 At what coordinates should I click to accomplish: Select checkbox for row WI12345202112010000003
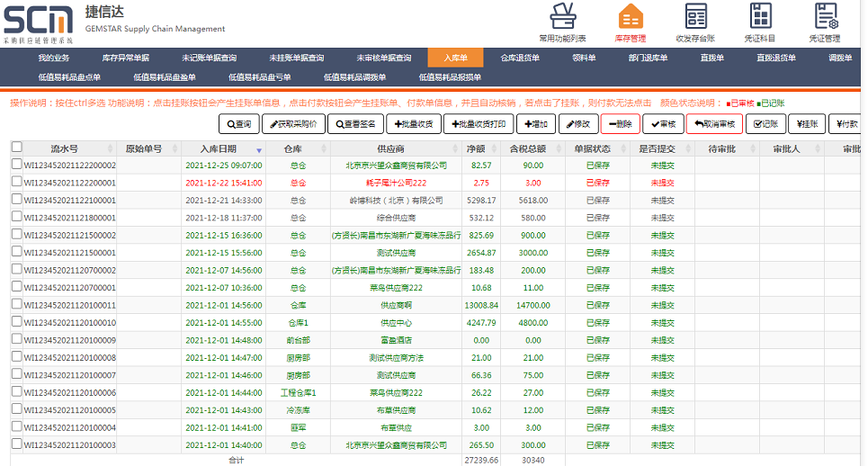pyautogui.click(x=17, y=444)
